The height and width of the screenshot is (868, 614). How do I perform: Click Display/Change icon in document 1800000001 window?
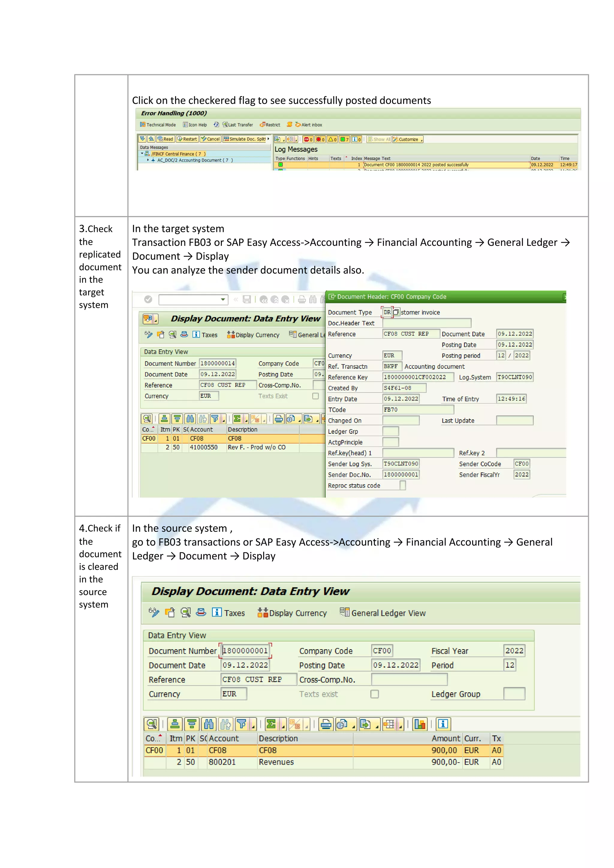(x=154, y=612)
